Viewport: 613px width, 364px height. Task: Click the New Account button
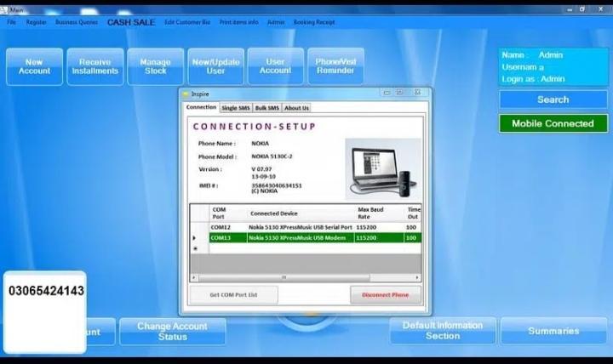[34, 66]
